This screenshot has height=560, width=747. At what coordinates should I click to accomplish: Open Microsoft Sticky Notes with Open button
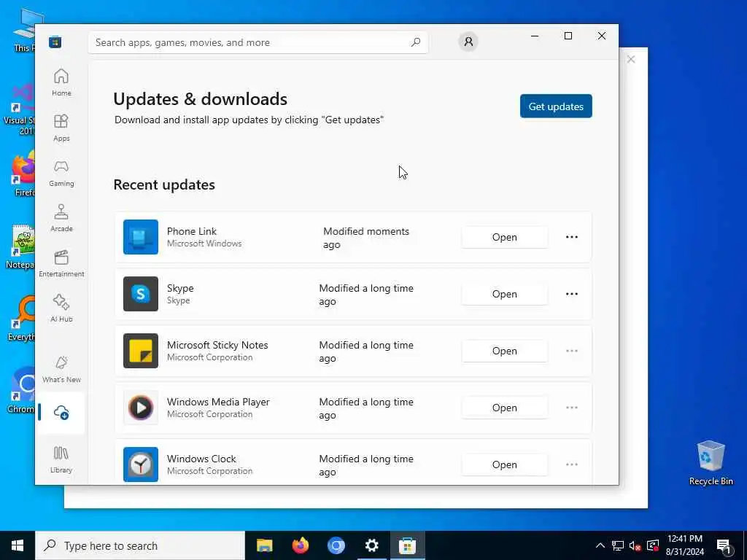pyautogui.click(x=505, y=351)
